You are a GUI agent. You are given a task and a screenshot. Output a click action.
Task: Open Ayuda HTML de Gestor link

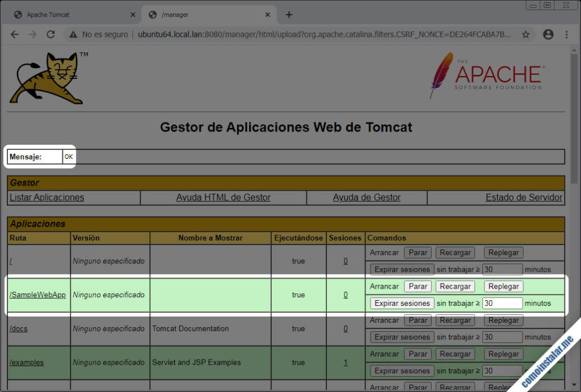point(224,197)
